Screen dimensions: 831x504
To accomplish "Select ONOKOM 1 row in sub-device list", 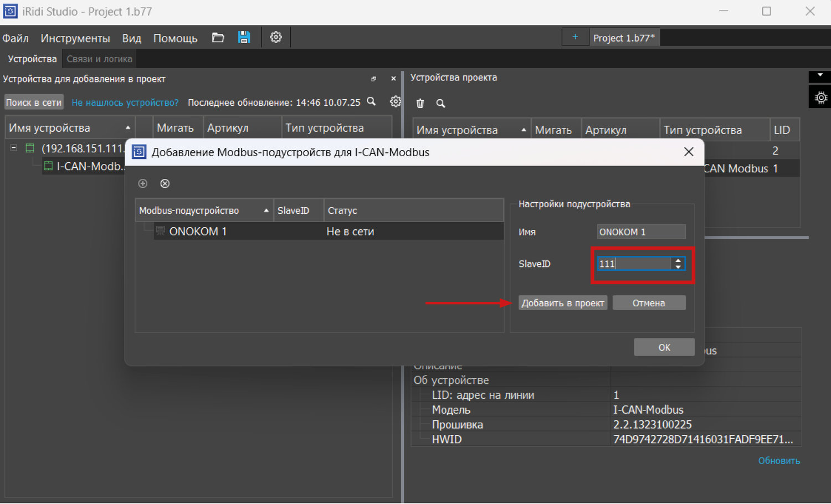I will [x=198, y=232].
